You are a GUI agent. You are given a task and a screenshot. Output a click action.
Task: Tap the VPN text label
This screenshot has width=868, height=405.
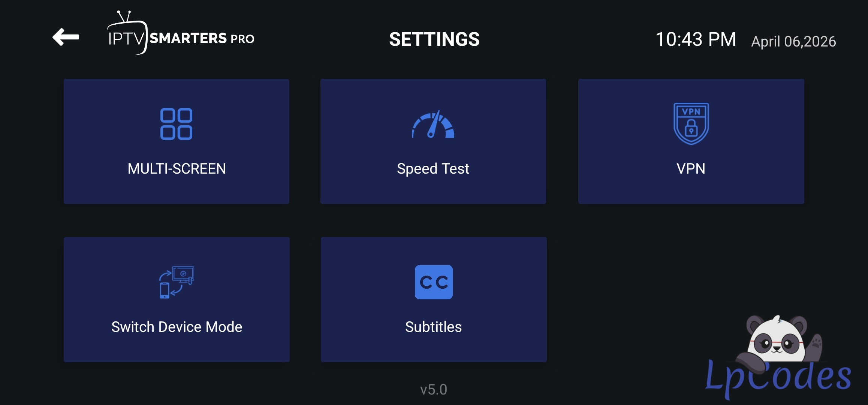(691, 169)
